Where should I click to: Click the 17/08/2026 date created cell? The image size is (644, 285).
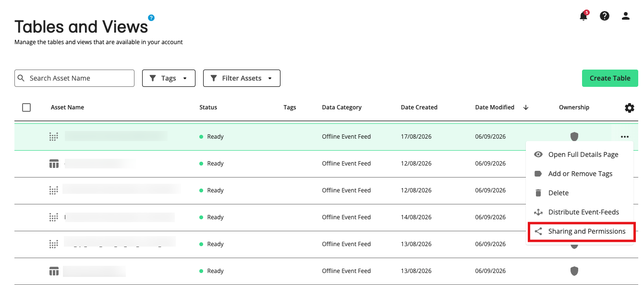tap(416, 137)
